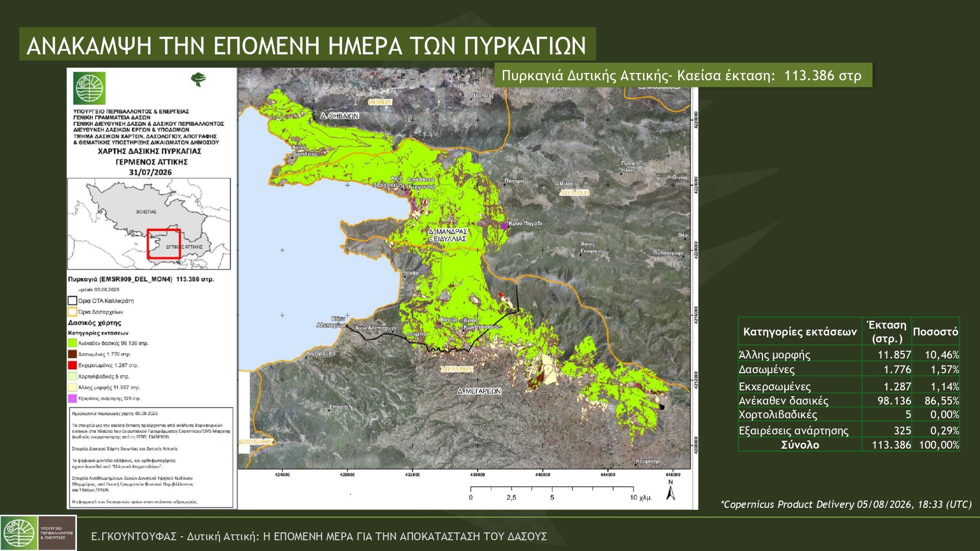
Task: Select the red Εκχερσωμένες legend swatch
Action: (x=73, y=365)
